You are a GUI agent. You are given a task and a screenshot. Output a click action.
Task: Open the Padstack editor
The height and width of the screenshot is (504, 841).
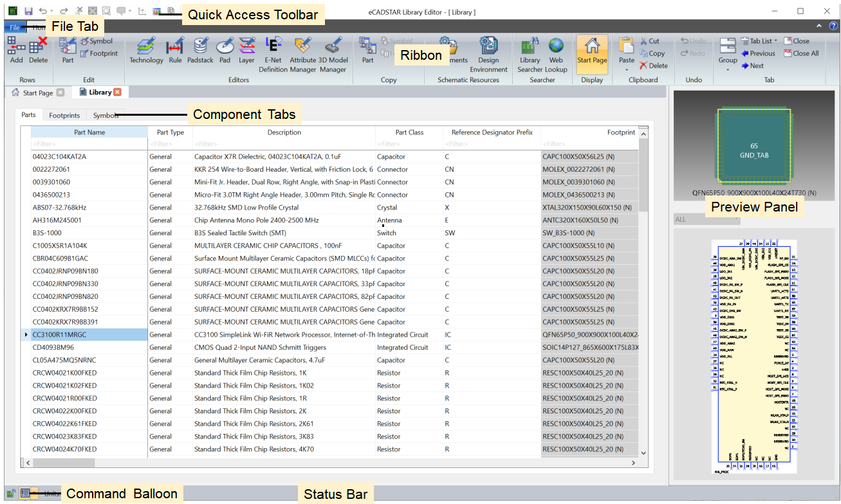(x=200, y=51)
